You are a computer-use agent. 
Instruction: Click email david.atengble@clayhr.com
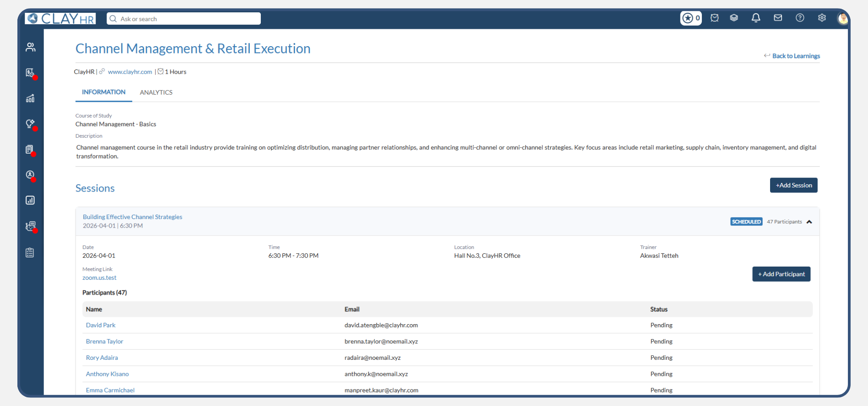(x=381, y=325)
